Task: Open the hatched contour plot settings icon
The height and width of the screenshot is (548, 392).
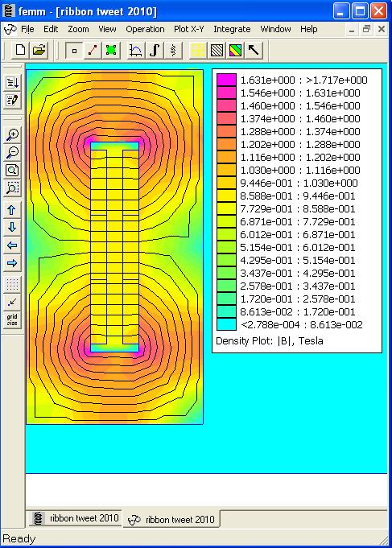Action: [217, 51]
